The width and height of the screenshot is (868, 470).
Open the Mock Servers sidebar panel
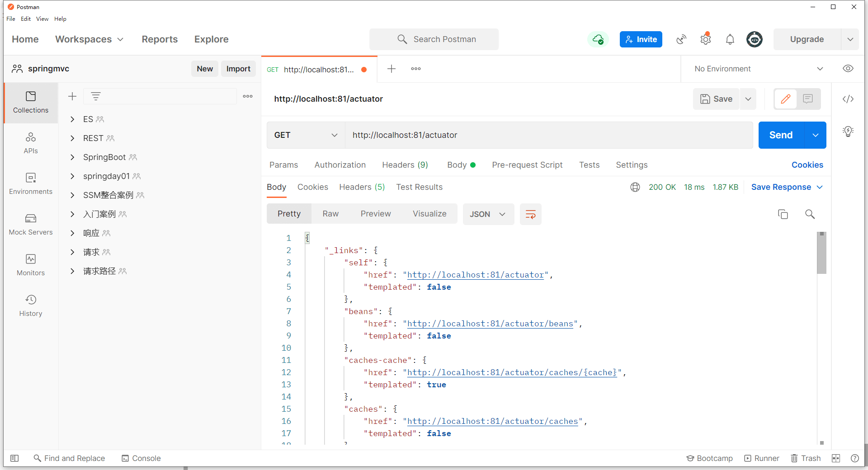pyautogui.click(x=31, y=225)
